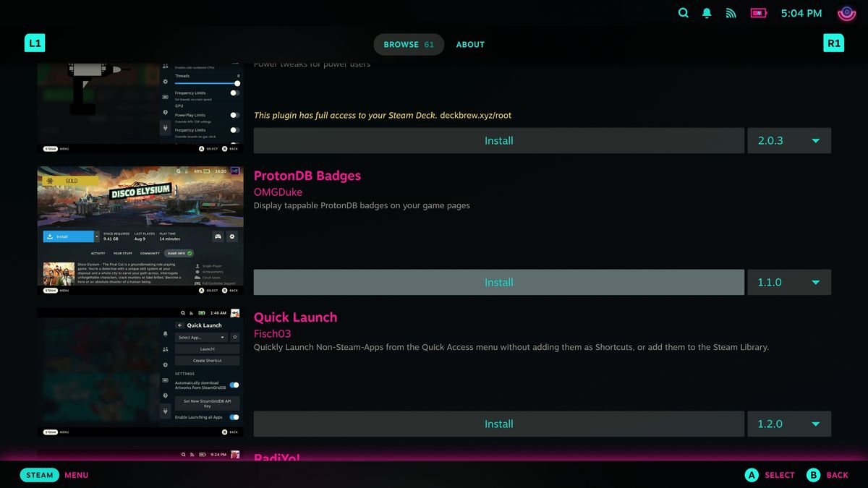868x488 pixels.
Task: Click the A button glyph in footer
Action: click(x=752, y=475)
